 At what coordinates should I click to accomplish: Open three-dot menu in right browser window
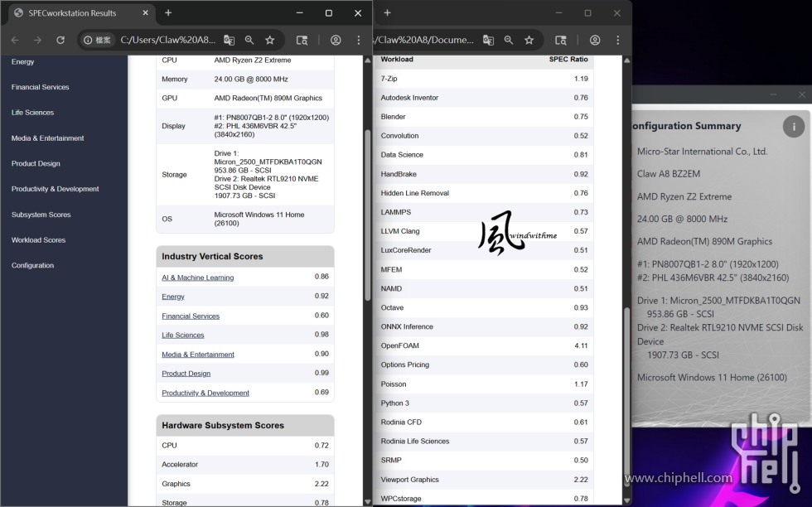point(618,40)
